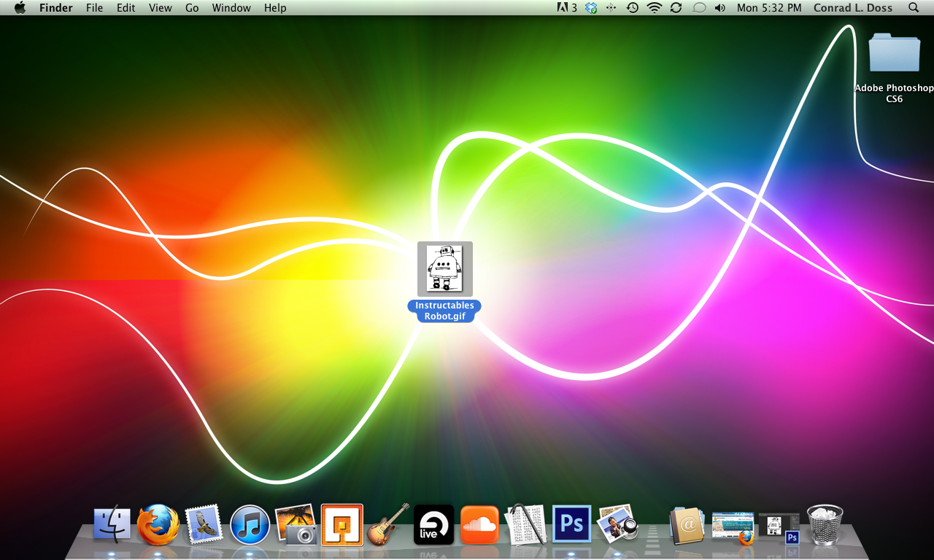
Task: Click the Instructables Robot.gif filename label
Action: (x=445, y=311)
